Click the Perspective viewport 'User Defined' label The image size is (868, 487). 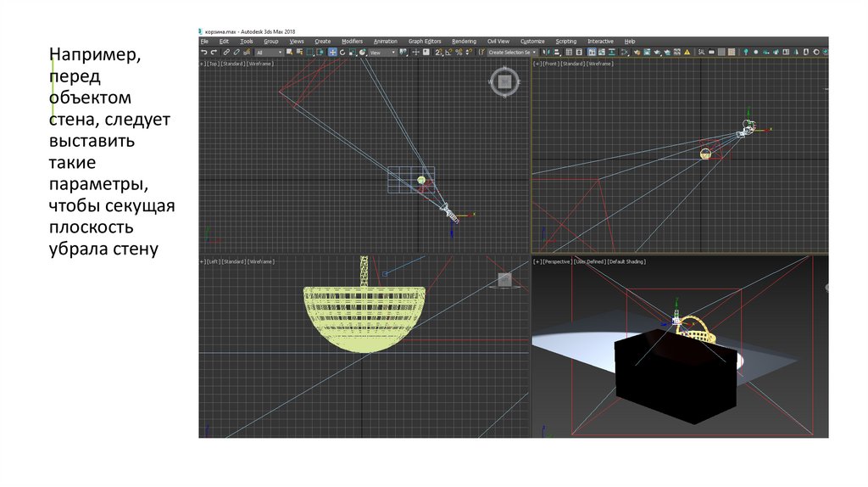tap(589, 261)
